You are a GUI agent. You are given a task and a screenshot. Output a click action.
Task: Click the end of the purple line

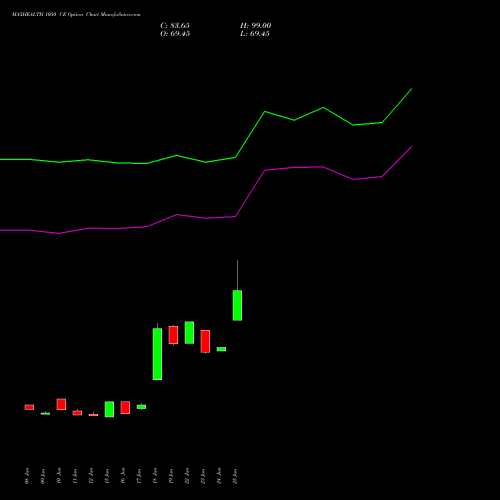click(x=412, y=147)
